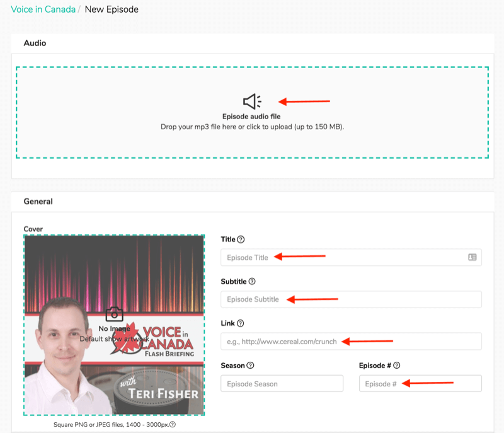Click help icon beside cover size hint

click(x=173, y=425)
